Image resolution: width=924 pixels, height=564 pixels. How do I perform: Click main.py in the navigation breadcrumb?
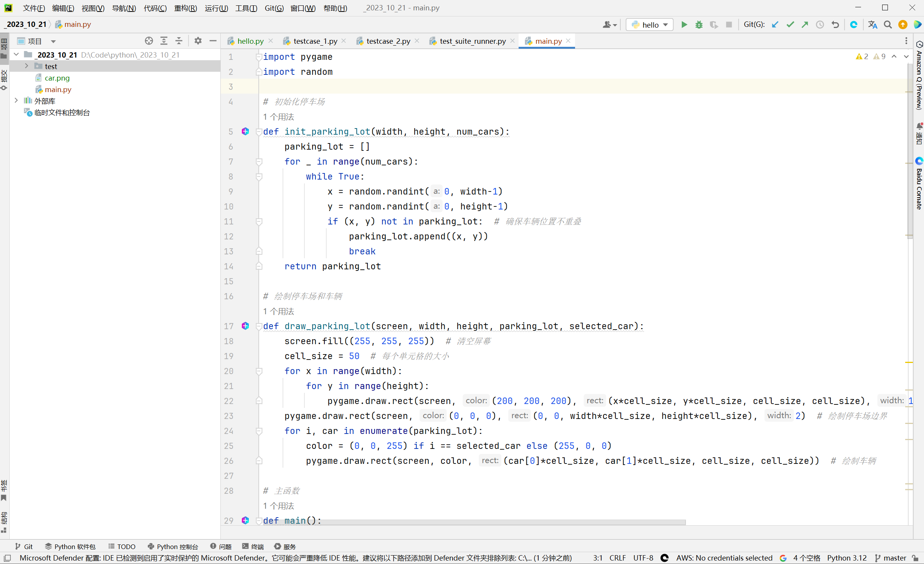[x=73, y=24]
